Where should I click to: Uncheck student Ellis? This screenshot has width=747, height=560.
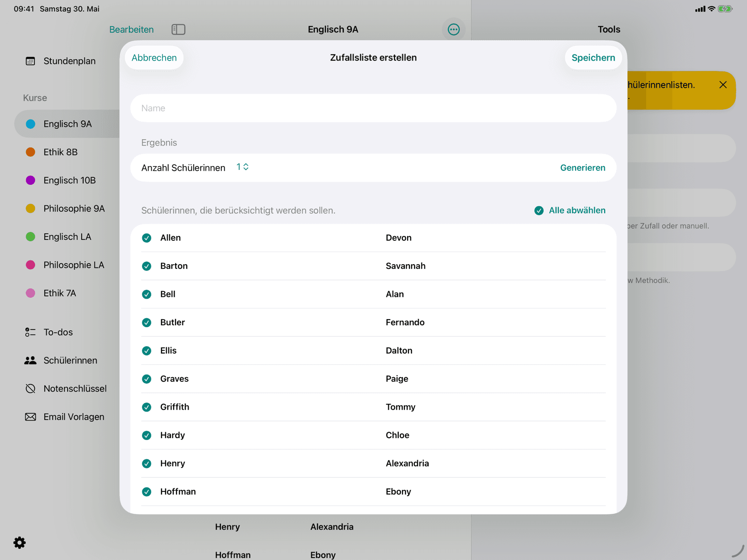[147, 351]
